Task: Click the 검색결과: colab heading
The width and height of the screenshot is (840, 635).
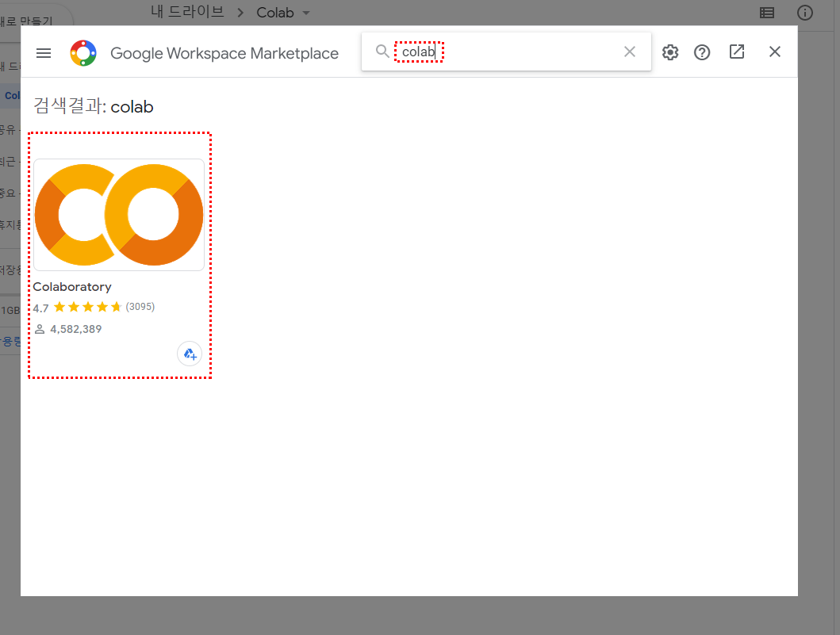Action: [x=94, y=106]
